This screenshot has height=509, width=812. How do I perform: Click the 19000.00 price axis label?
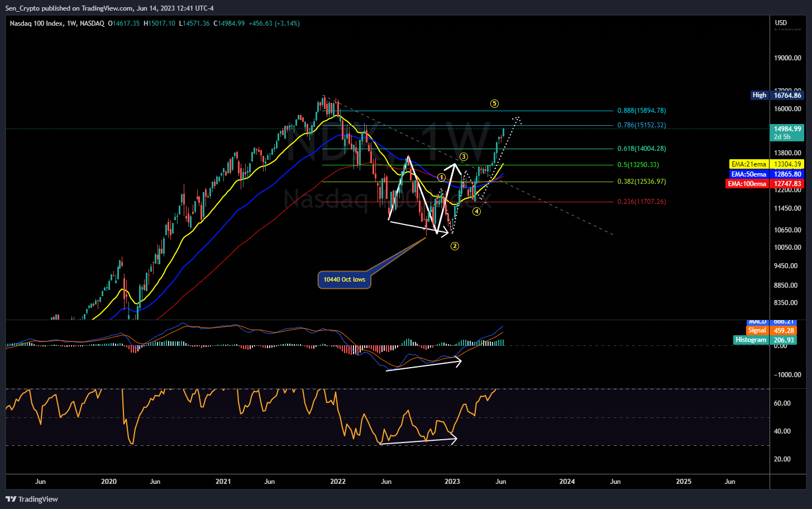tap(787, 58)
